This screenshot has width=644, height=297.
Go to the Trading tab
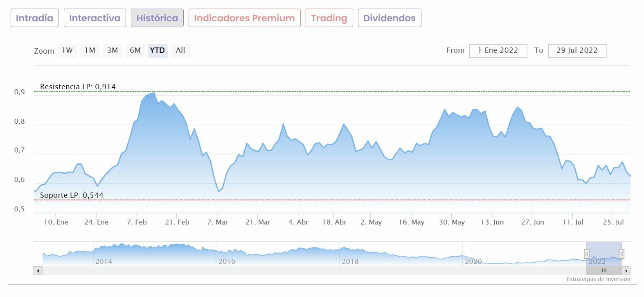click(329, 18)
